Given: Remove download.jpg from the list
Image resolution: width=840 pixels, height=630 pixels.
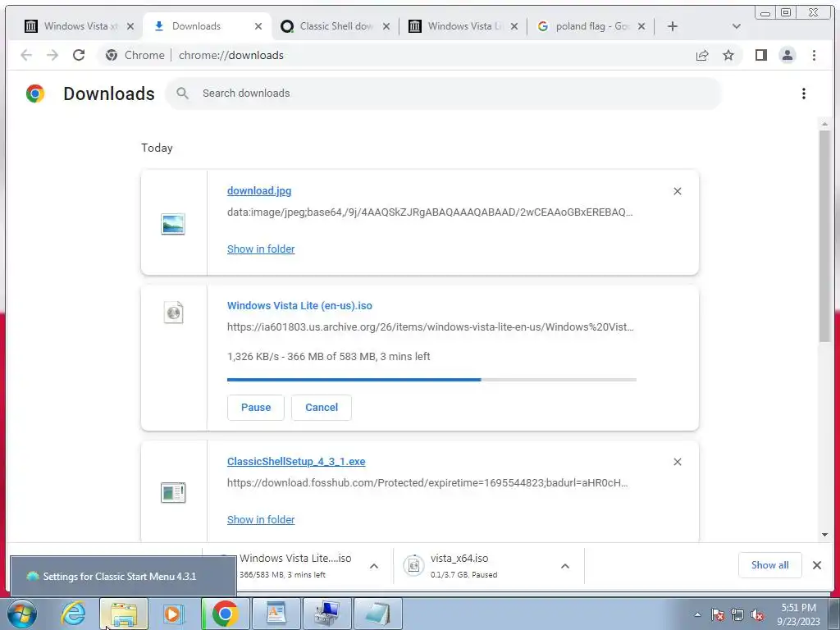Looking at the screenshot, I should click(x=677, y=191).
